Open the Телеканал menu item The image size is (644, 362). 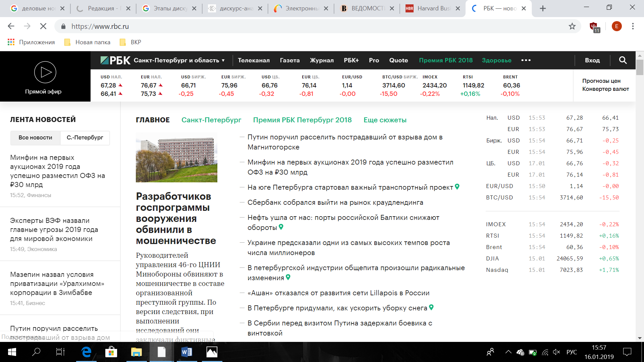click(254, 60)
